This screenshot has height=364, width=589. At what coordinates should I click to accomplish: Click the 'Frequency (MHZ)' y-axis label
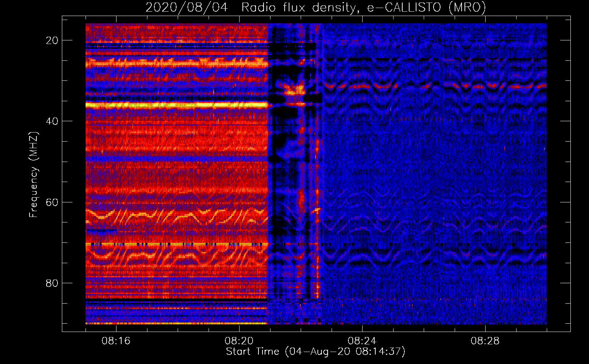[33, 175]
